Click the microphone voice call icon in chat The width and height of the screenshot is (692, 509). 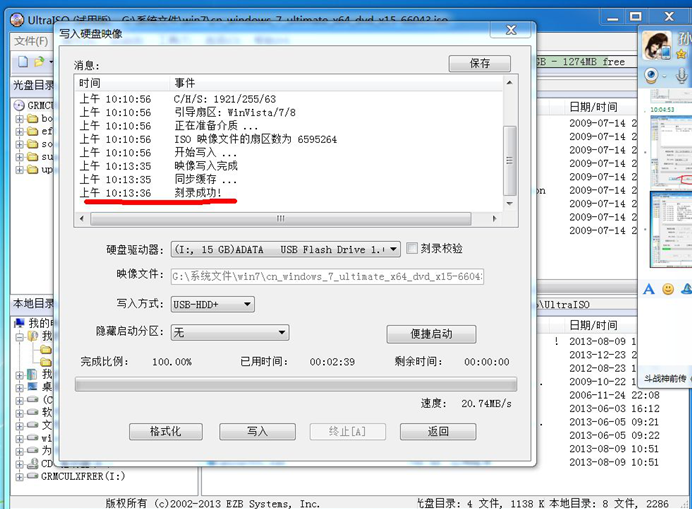click(x=681, y=75)
